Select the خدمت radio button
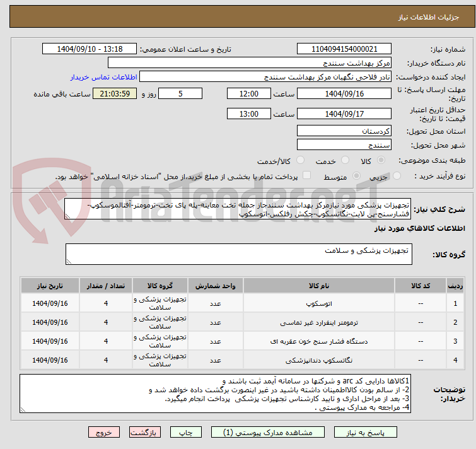This screenshot has height=449, width=476. pyautogui.click(x=345, y=160)
